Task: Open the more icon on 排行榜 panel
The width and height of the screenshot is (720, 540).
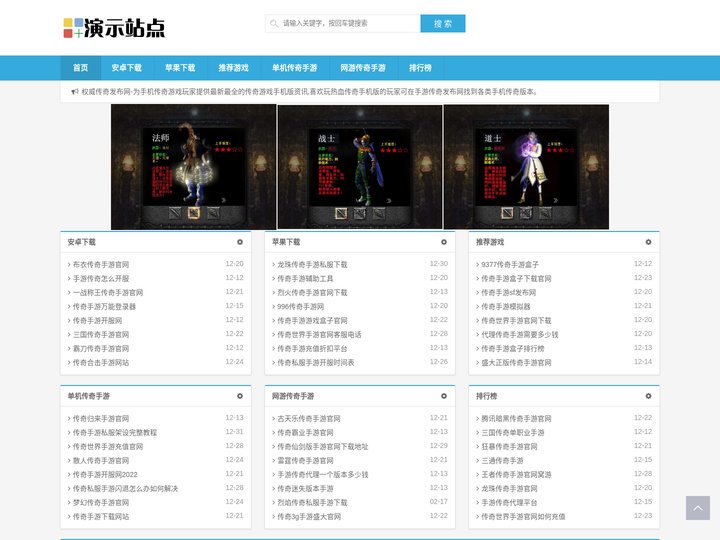Action: (x=648, y=396)
